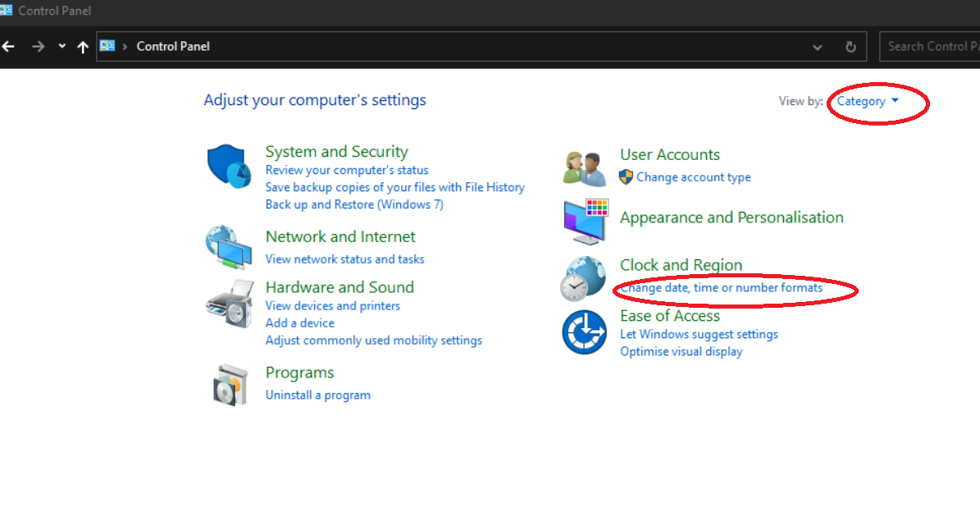Open the Programs category
This screenshot has width=980, height=531.
coord(299,373)
